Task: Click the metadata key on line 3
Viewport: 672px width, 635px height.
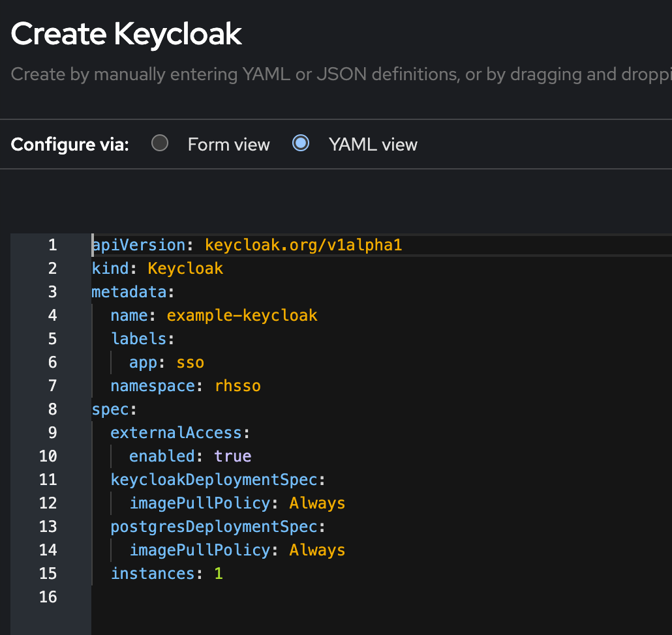Action: (x=129, y=292)
